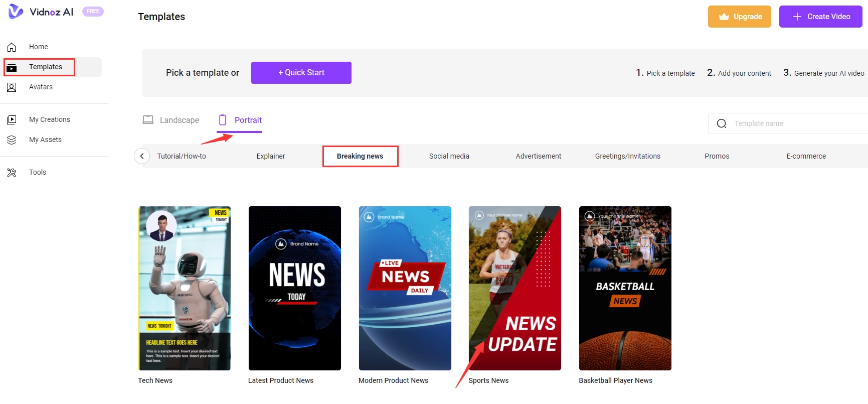The image size is (868, 404).
Task: Open Home from the sidebar house icon
Action: point(12,47)
